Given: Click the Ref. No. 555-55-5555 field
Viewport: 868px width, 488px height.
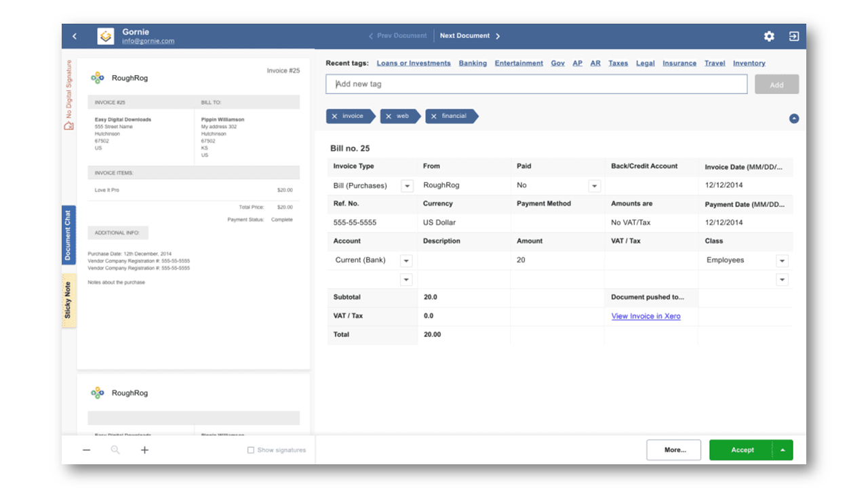Looking at the screenshot, I should (x=372, y=223).
